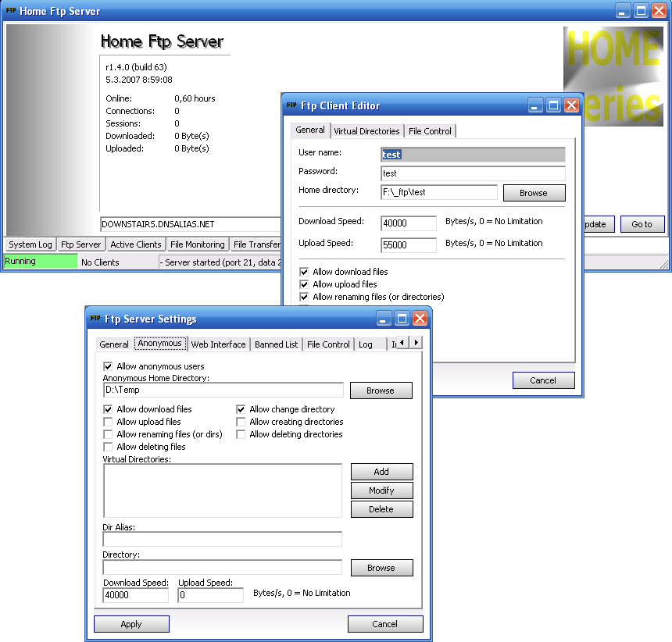The image size is (672, 642).
Task: Click the FTP icon in Ftp Client Editor title bar
Action: pos(291,105)
